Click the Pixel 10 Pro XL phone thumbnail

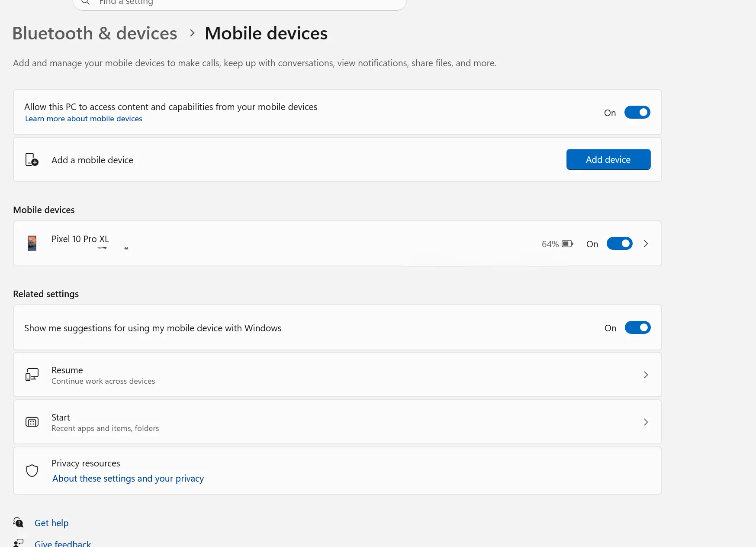32,243
